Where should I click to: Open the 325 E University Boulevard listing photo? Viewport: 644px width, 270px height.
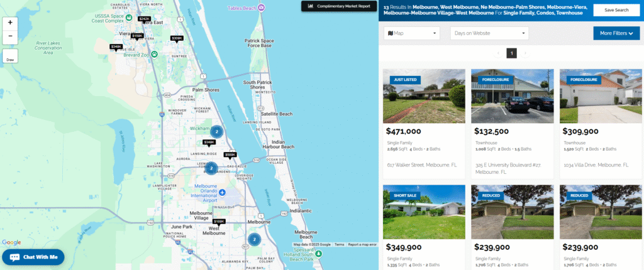[512, 96]
